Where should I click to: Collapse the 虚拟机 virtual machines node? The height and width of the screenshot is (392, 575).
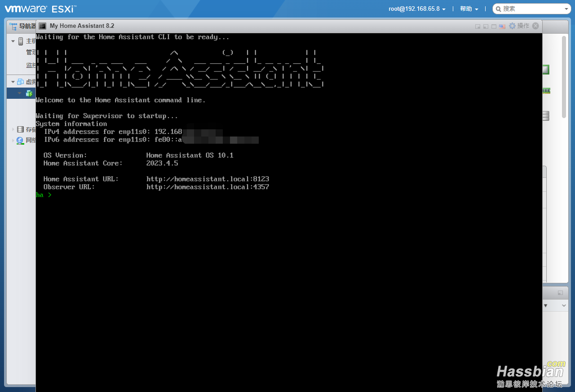point(13,82)
